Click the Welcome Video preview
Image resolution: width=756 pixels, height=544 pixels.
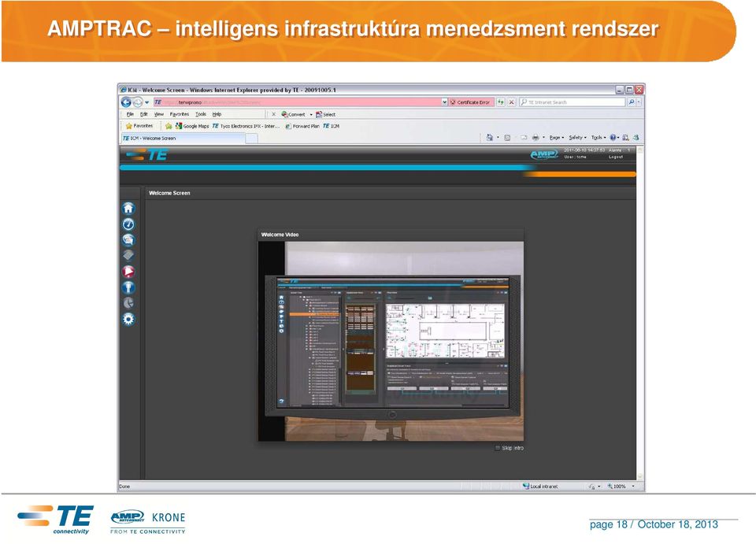pyautogui.click(x=391, y=341)
